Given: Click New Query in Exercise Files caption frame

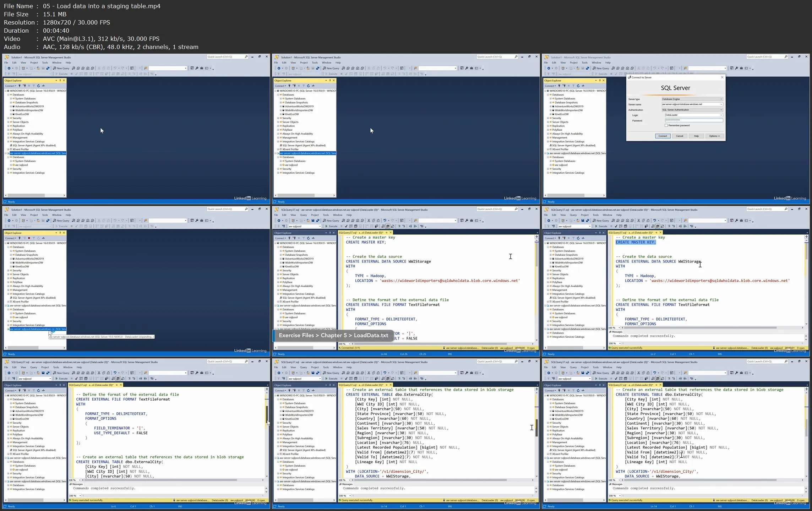Looking at the screenshot, I should click(x=331, y=221).
